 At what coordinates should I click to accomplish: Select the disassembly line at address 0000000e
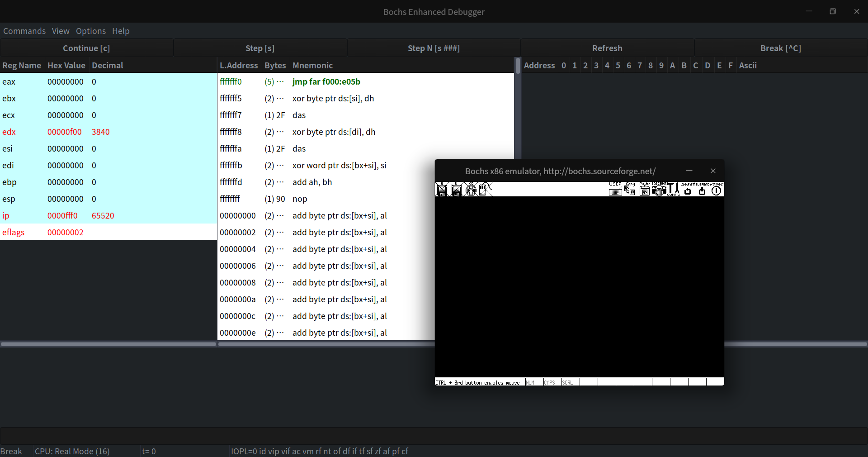pyautogui.click(x=326, y=333)
